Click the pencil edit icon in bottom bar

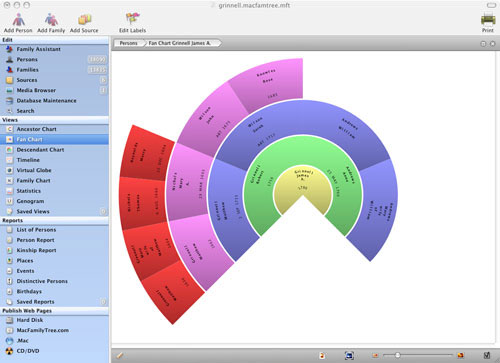120,356
